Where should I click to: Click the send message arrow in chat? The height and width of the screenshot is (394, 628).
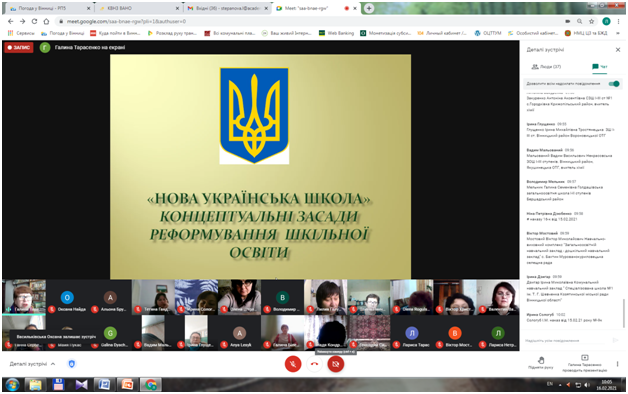pos(616,340)
